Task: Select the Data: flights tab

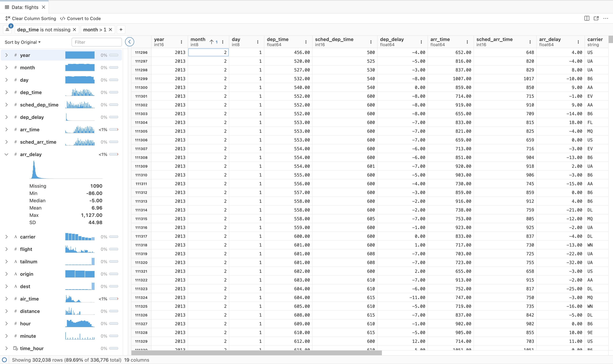Action: point(24,7)
